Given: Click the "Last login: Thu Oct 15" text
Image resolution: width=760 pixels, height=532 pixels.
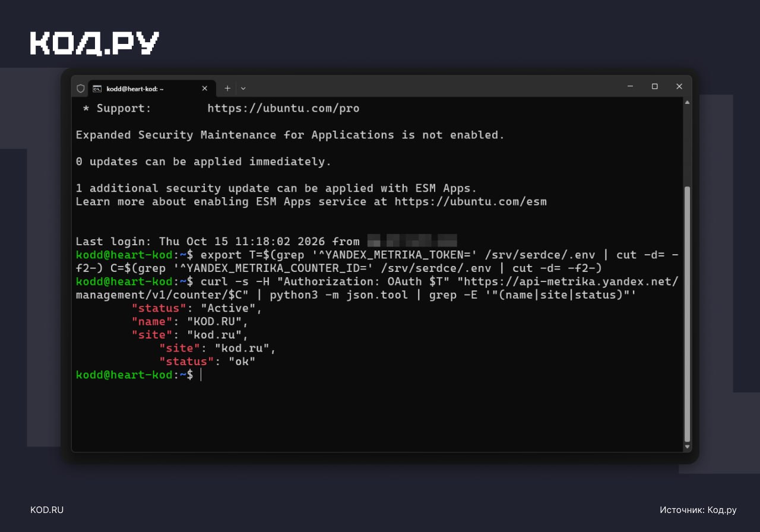Looking at the screenshot, I should [217, 242].
